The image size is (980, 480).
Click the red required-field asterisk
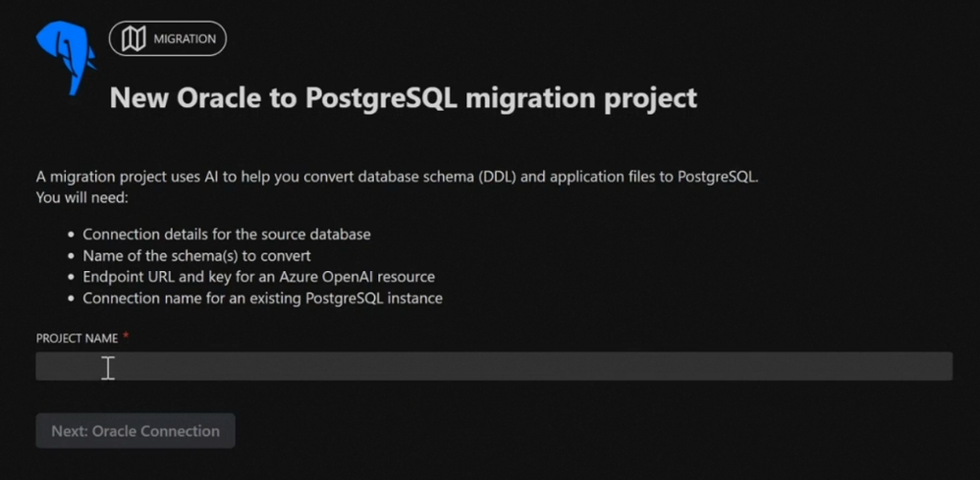126,337
